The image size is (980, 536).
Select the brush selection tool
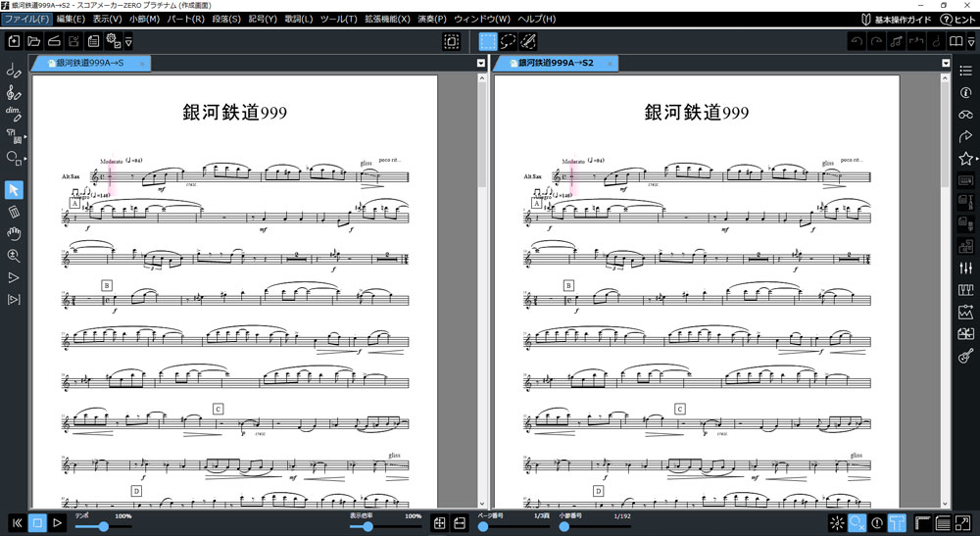528,41
